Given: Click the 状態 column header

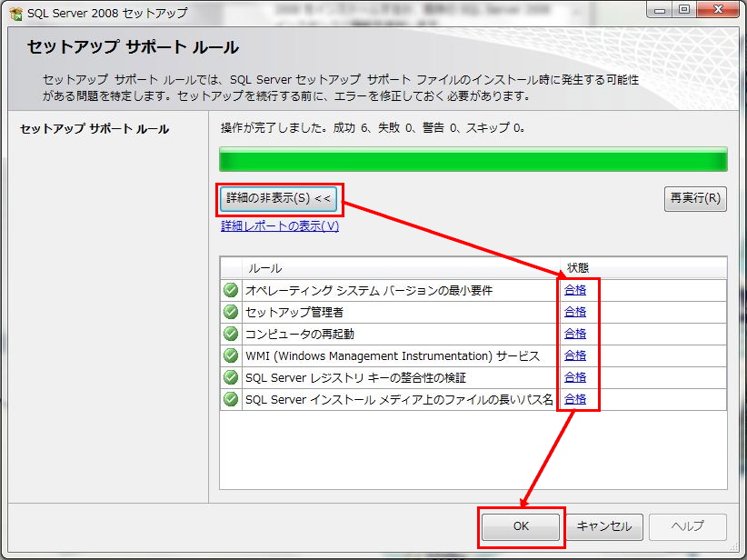Looking at the screenshot, I should [x=642, y=268].
